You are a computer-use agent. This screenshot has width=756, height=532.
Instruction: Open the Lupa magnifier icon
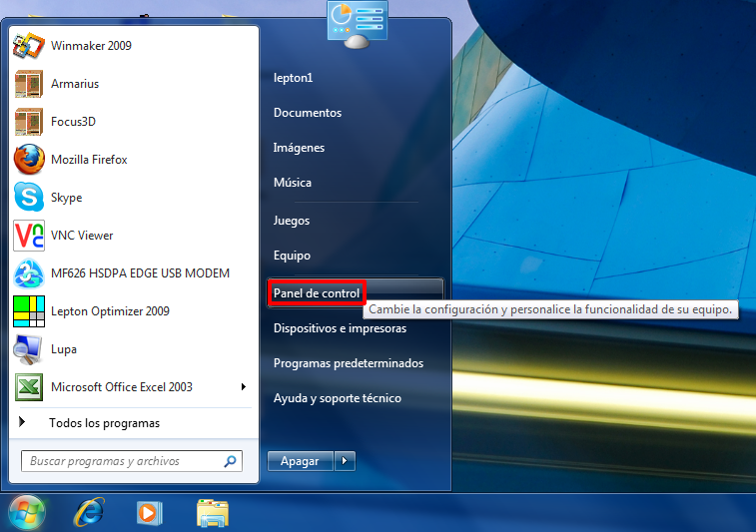[x=28, y=349]
